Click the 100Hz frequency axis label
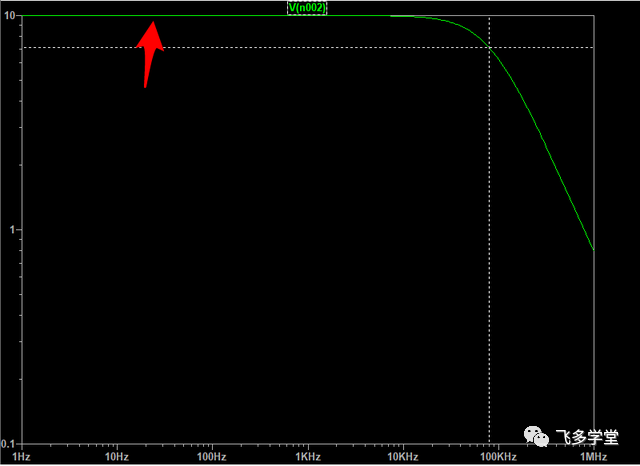The height and width of the screenshot is (466, 640). coord(212,457)
